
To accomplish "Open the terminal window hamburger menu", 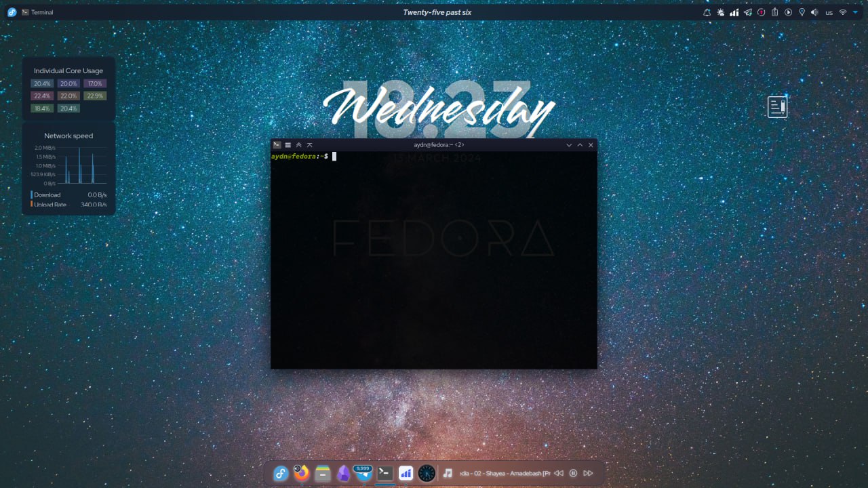I will coord(288,145).
